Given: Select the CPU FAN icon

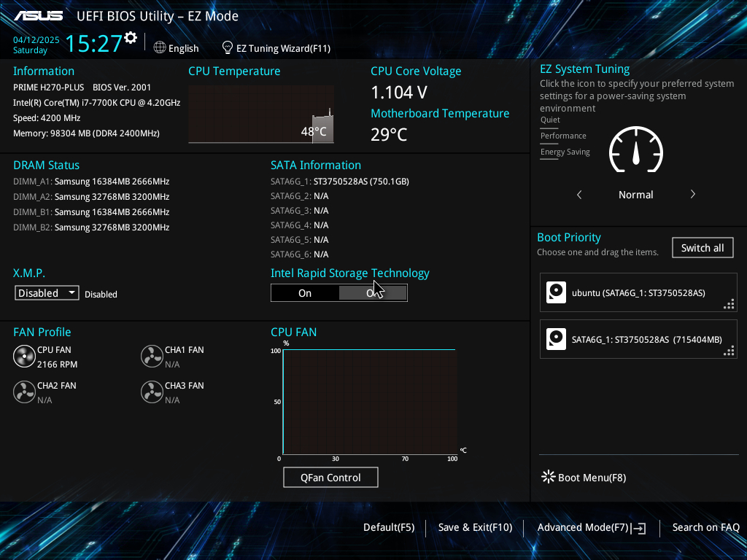Looking at the screenshot, I should (x=24, y=356).
